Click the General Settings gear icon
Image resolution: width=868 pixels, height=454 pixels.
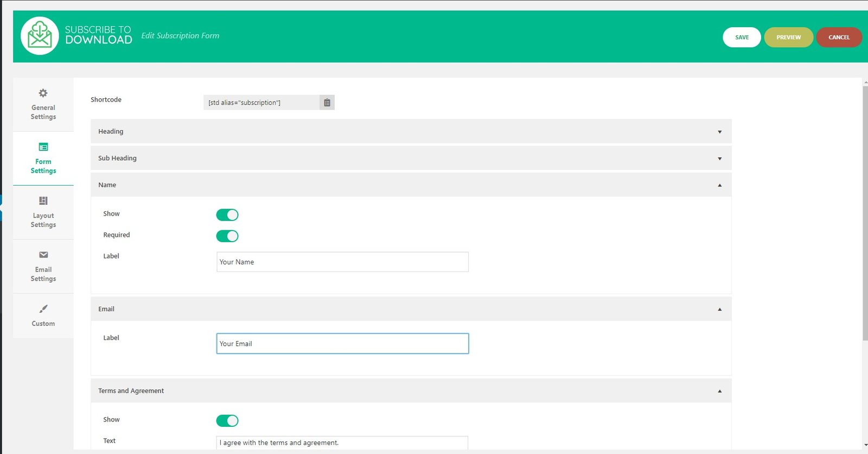coord(43,93)
